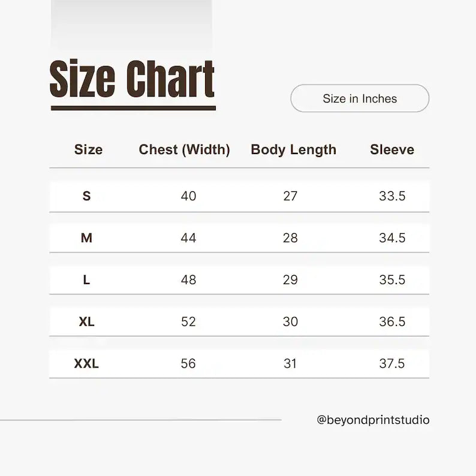
Task: Select the Chest (Width) column header
Action: point(184,150)
